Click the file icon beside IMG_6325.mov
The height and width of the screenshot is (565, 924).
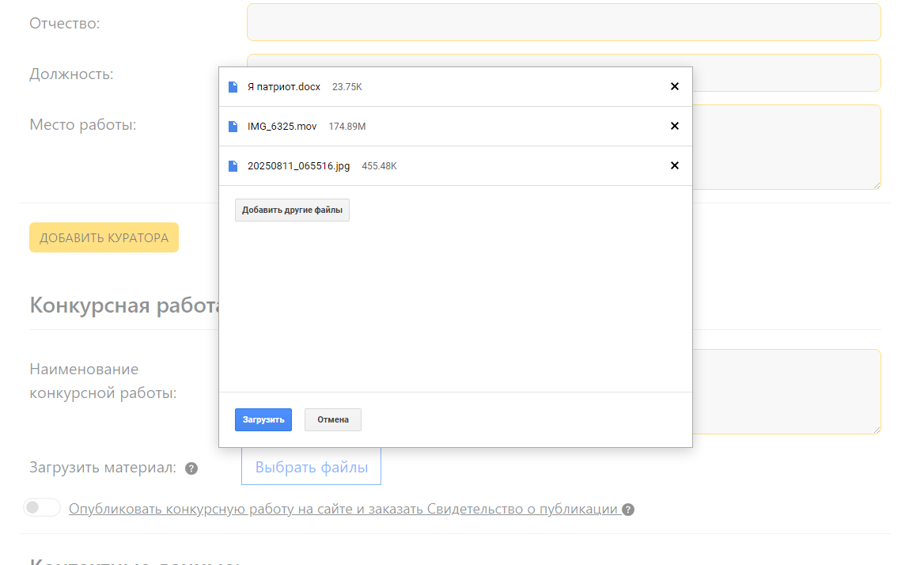coord(233,127)
